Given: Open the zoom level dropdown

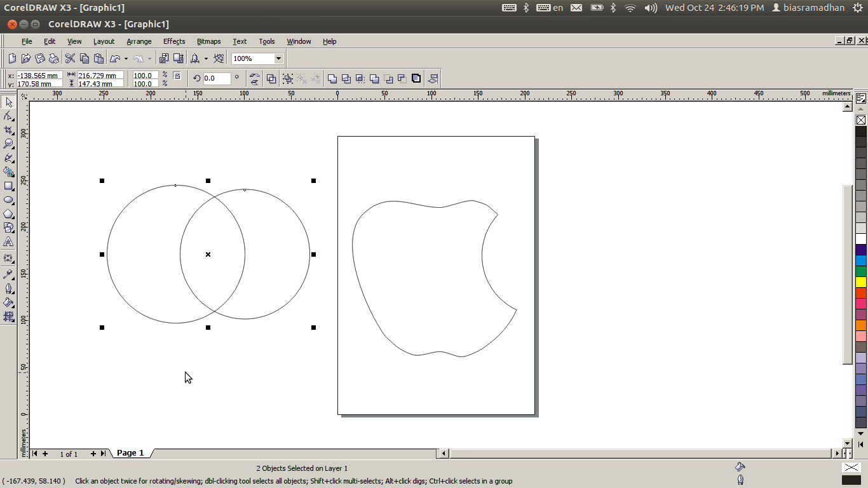Looking at the screenshot, I should tap(278, 58).
